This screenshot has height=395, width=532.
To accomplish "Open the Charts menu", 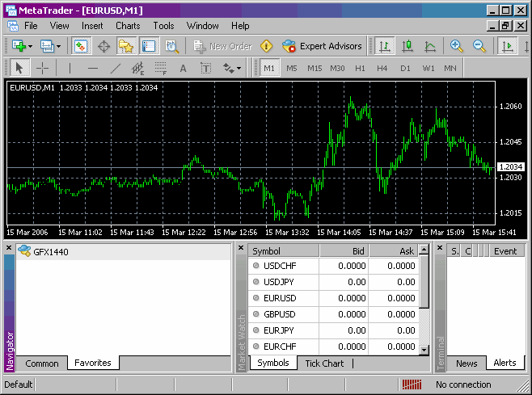I will coord(127,26).
